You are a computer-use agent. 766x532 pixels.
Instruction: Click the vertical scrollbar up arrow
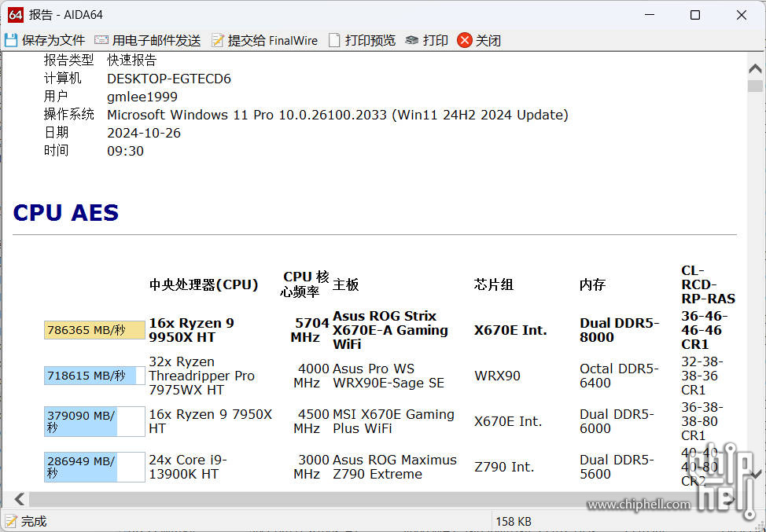tap(755, 69)
